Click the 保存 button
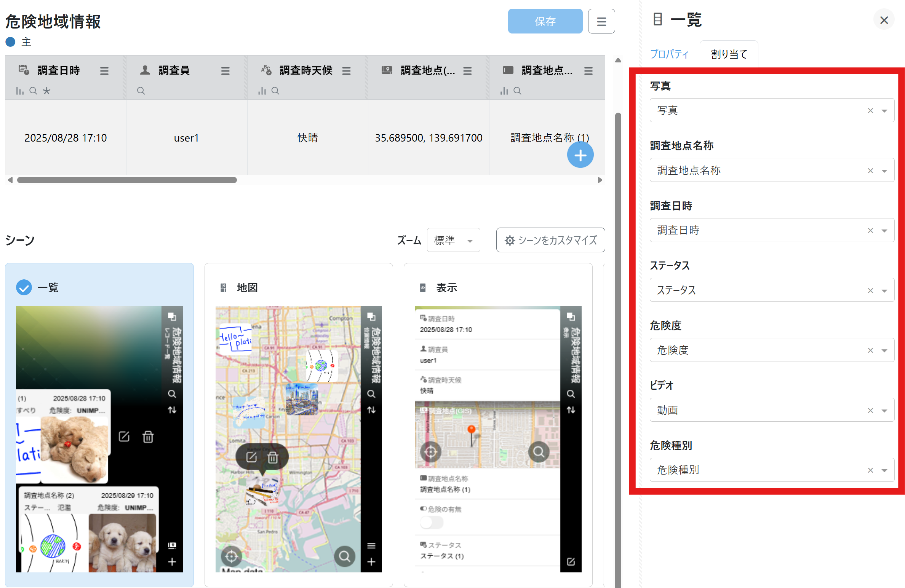The image size is (905, 588). pos(545,21)
